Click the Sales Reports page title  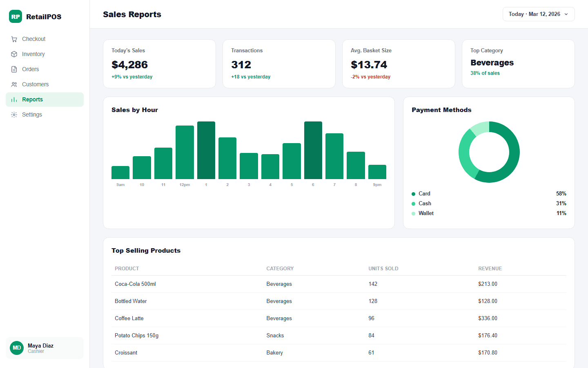(x=132, y=14)
